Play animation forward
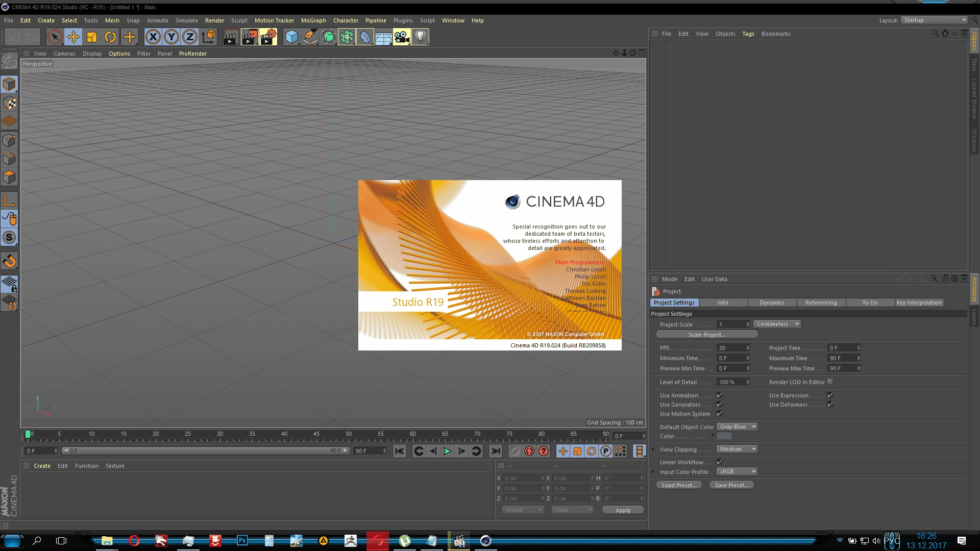This screenshot has width=980, height=551. point(447,451)
